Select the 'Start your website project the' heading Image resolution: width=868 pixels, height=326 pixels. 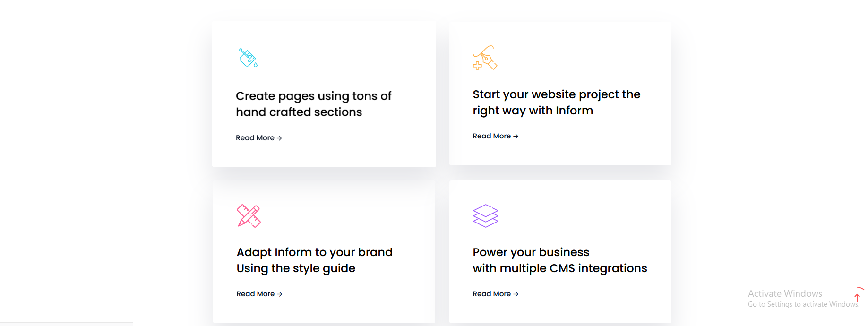click(557, 94)
